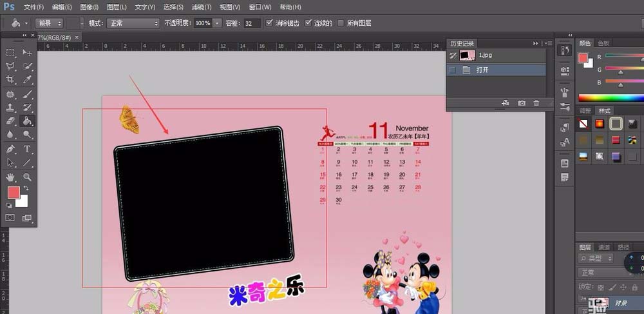The height and width of the screenshot is (314, 644).
Task: Select the 打开 history state
Action: (x=496, y=70)
